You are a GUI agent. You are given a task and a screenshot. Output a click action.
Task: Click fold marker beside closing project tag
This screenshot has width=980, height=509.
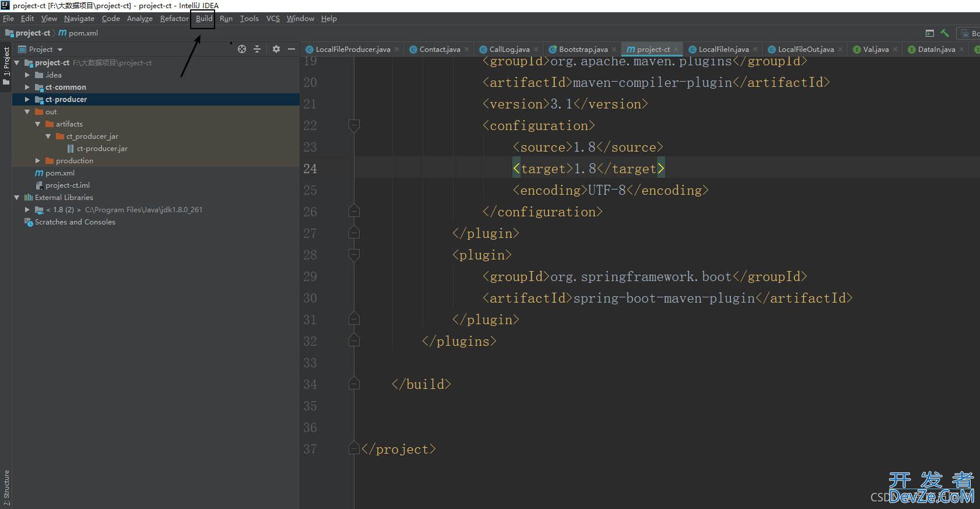pos(354,449)
